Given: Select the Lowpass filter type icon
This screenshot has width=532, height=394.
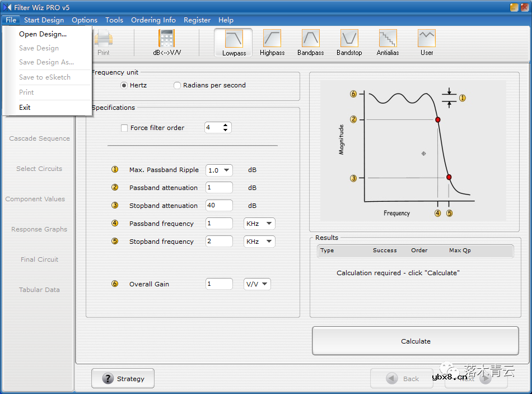Looking at the screenshot, I should [234, 42].
